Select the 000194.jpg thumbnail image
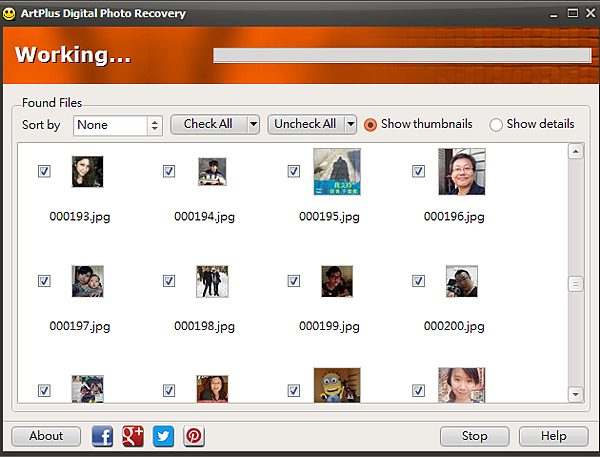Viewport: 600px width, 457px height. coord(212,171)
